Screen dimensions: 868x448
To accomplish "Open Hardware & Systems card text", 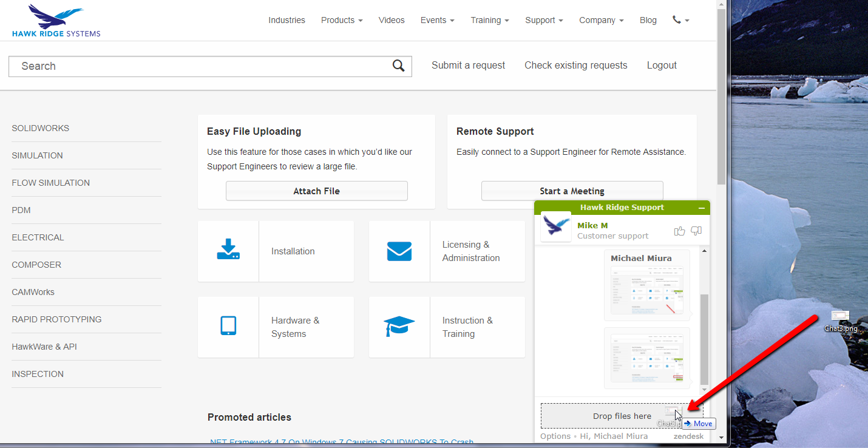I will tap(295, 327).
